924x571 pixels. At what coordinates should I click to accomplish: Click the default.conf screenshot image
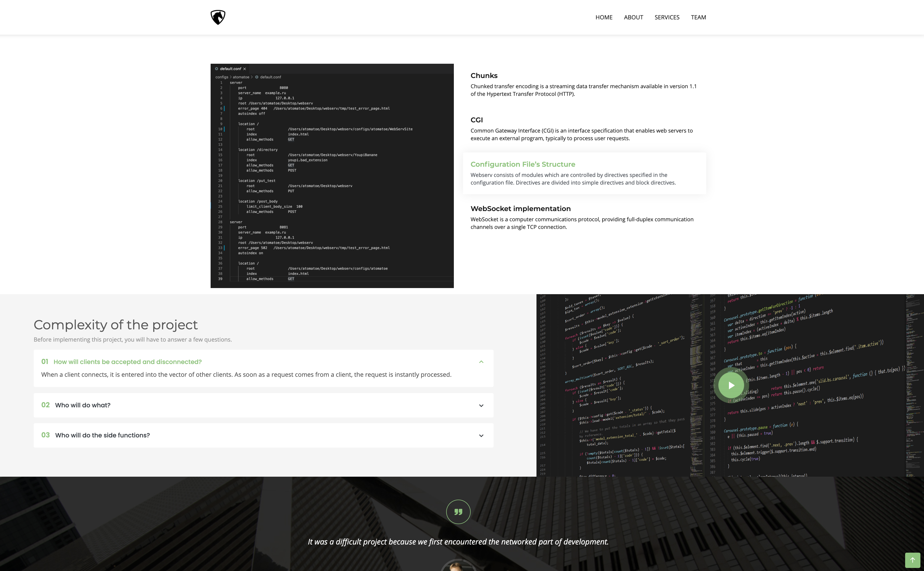pyautogui.click(x=332, y=176)
